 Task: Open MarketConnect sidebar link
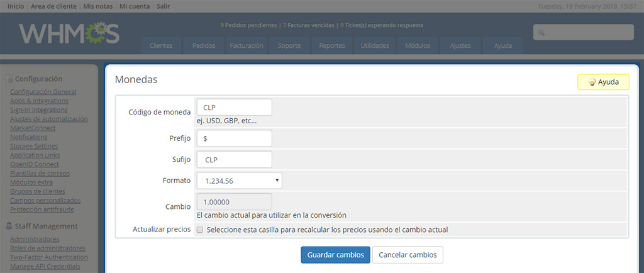pos(33,128)
